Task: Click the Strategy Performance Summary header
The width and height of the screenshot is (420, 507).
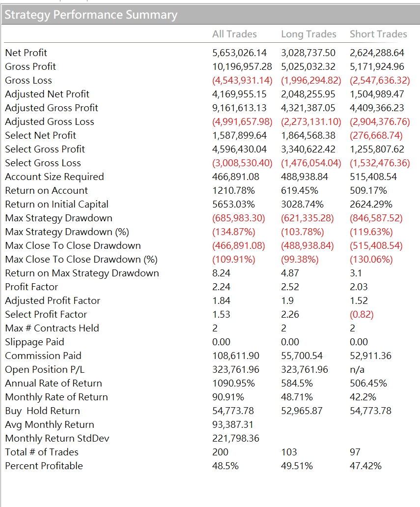Action: 91,15
